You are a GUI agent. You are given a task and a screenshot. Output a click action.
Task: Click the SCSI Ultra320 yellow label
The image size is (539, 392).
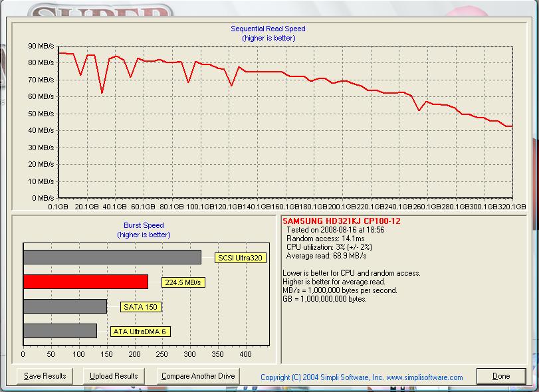coord(241,258)
